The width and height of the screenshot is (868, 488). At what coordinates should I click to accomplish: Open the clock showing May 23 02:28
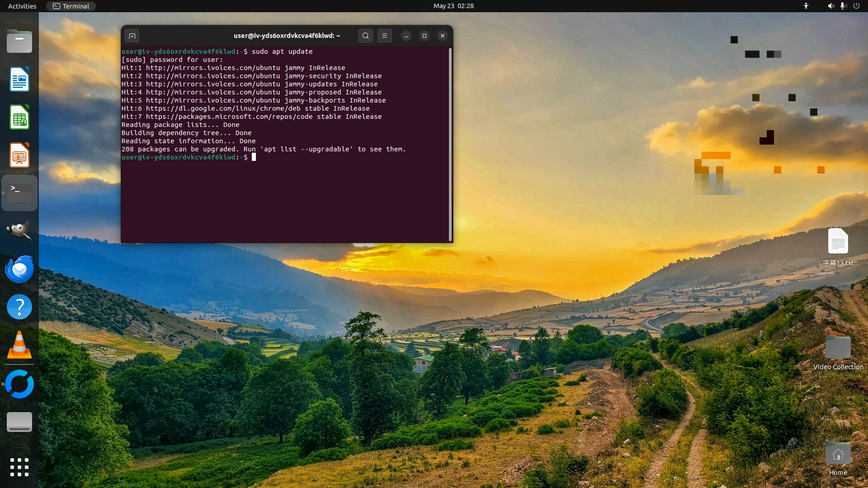(453, 6)
